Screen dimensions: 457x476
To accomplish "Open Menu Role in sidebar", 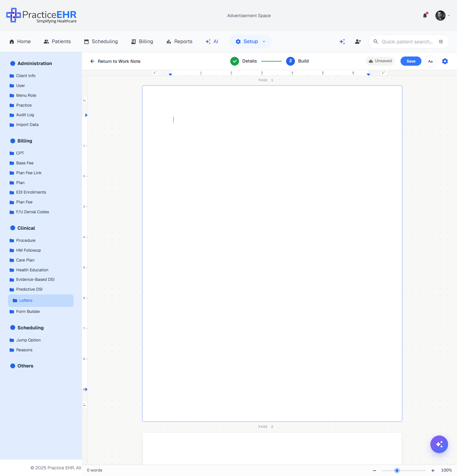I will (26, 96).
